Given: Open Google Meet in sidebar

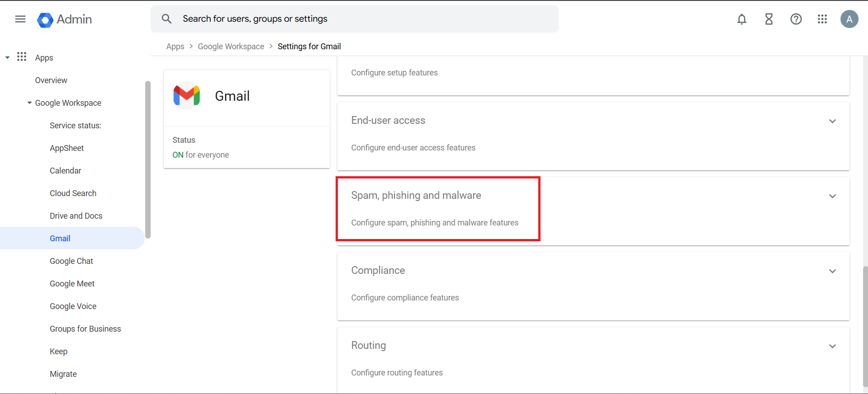Looking at the screenshot, I should pos(72,284).
